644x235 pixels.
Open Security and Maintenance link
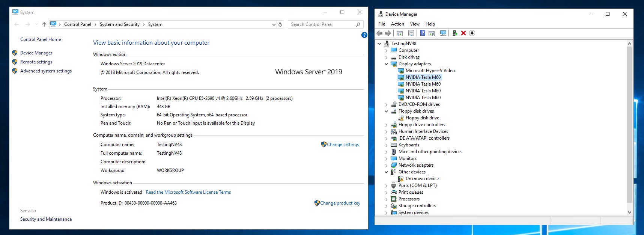tap(46, 219)
